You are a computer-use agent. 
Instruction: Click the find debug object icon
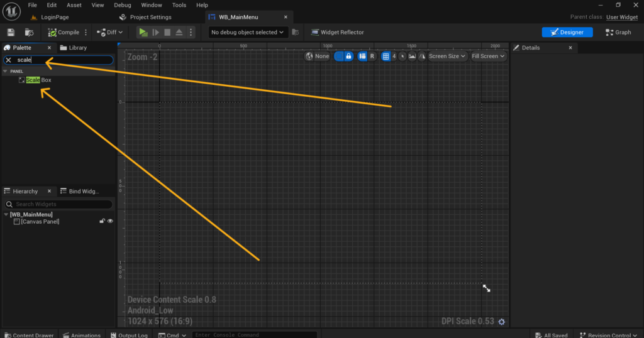[296, 32]
